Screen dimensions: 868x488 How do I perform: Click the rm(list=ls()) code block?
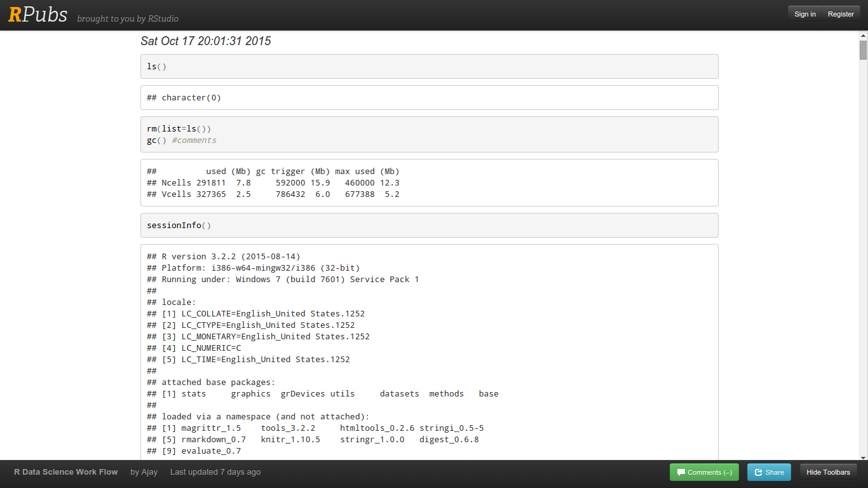(429, 134)
